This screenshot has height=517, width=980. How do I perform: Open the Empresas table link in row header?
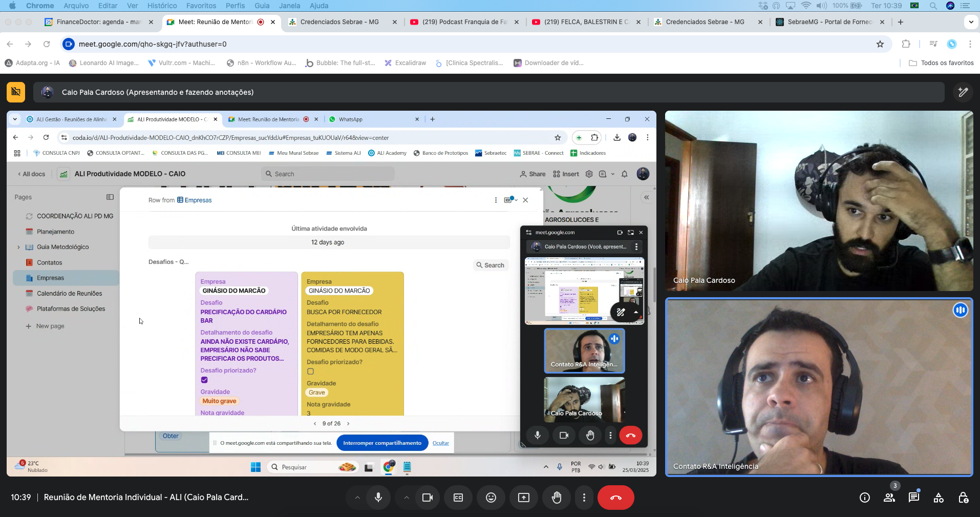[x=195, y=200]
